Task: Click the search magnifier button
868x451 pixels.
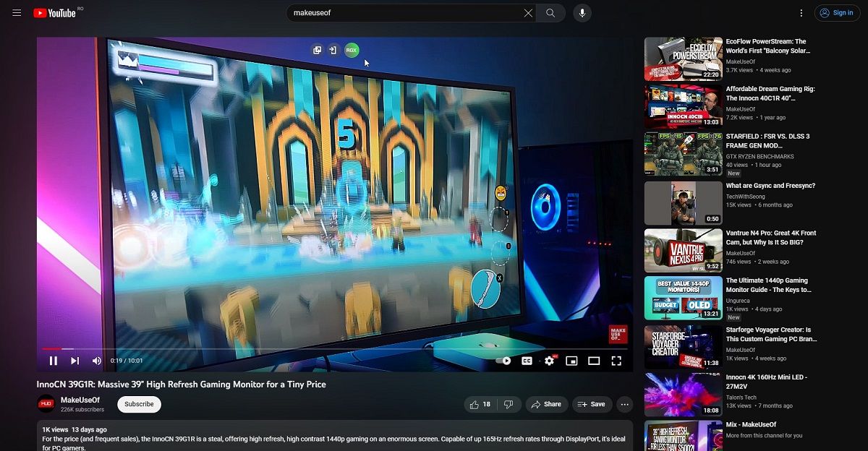Action: click(550, 13)
